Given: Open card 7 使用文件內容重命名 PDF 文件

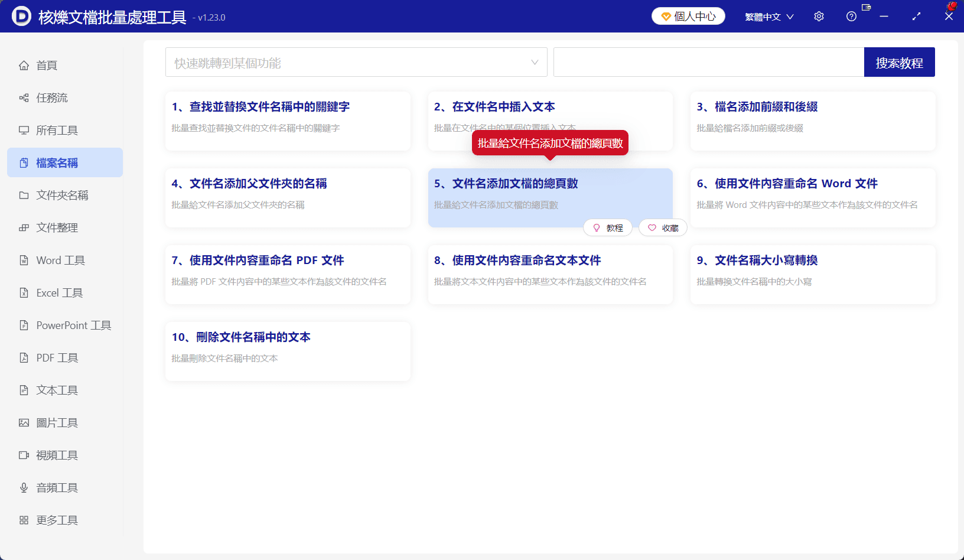Looking at the screenshot, I should point(288,275).
